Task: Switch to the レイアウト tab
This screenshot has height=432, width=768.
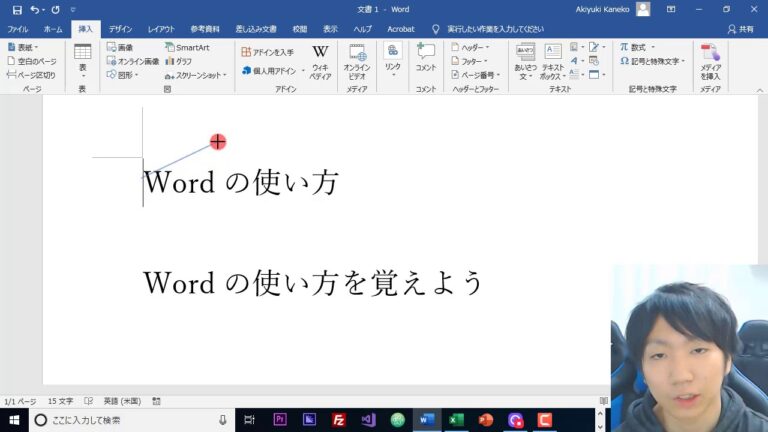Action: pyautogui.click(x=161, y=29)
